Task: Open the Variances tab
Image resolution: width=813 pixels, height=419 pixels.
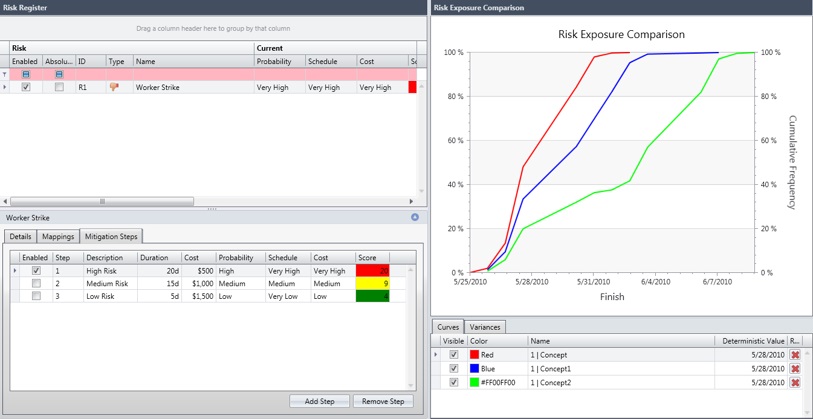Action: tap(486, 327)
